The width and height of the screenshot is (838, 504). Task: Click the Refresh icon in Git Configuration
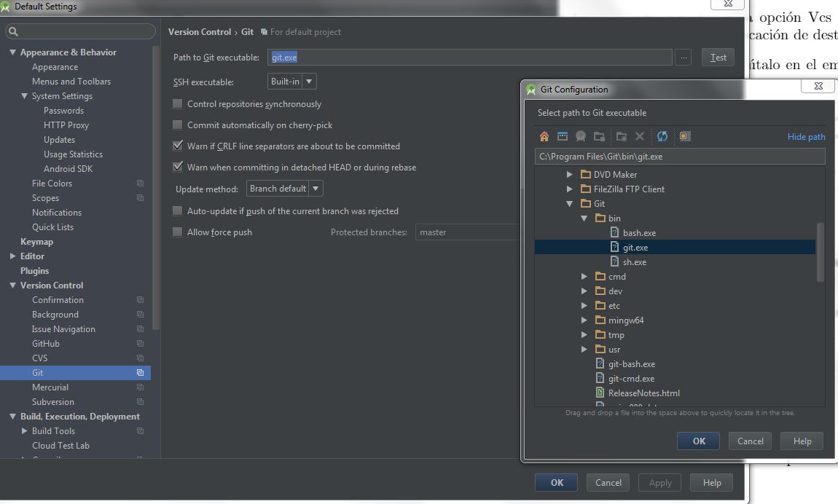[x=662, y=136]
